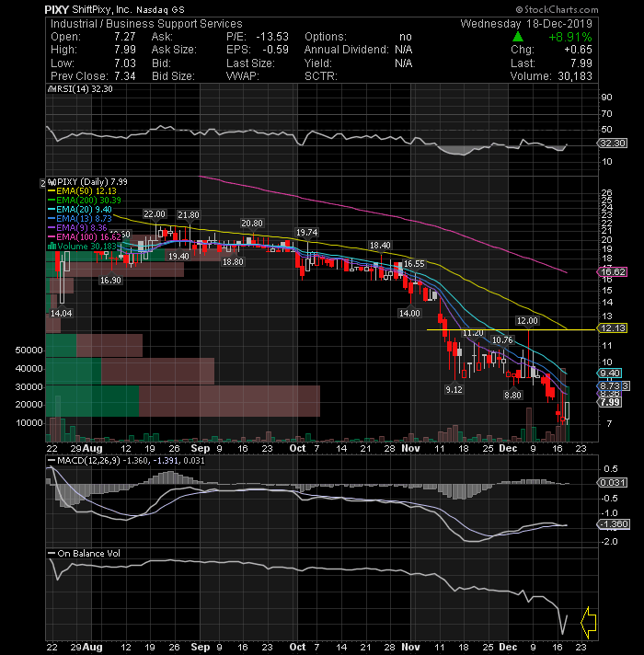Click the 8.80 low price label
Image resolution: width=644 pixels, height=655 pixels.
[x=512, y=396]
